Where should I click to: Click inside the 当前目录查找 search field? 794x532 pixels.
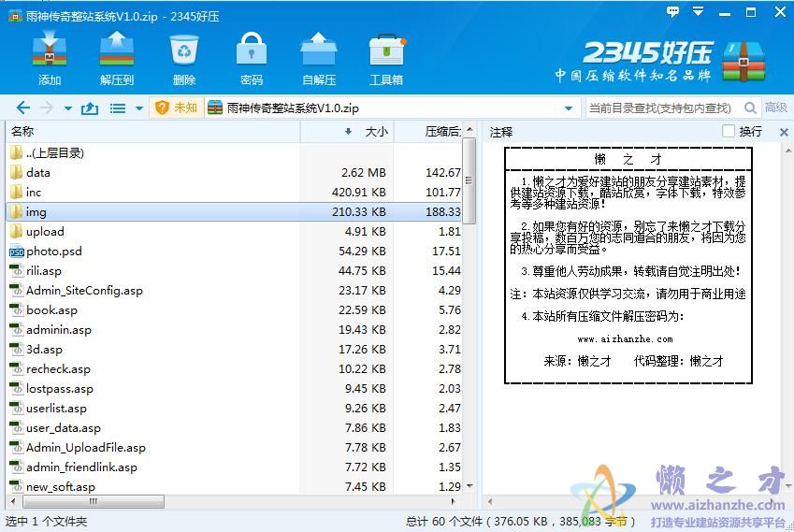coord(663,108)
